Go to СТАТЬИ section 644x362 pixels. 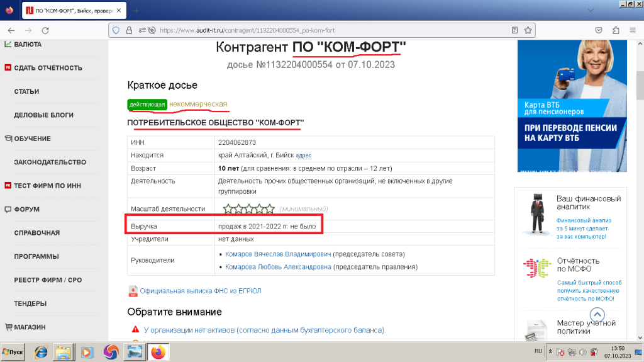[26, 91]
